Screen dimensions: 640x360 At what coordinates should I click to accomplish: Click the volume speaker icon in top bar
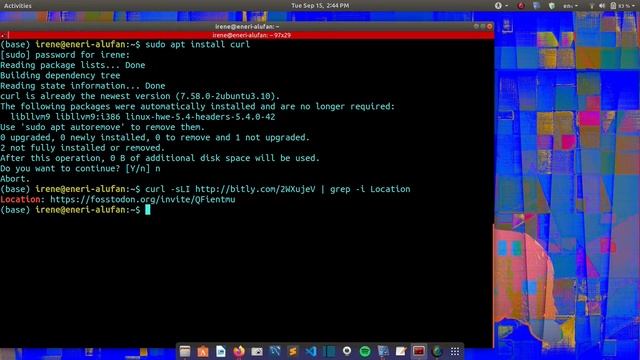click(x=602, y=6)
